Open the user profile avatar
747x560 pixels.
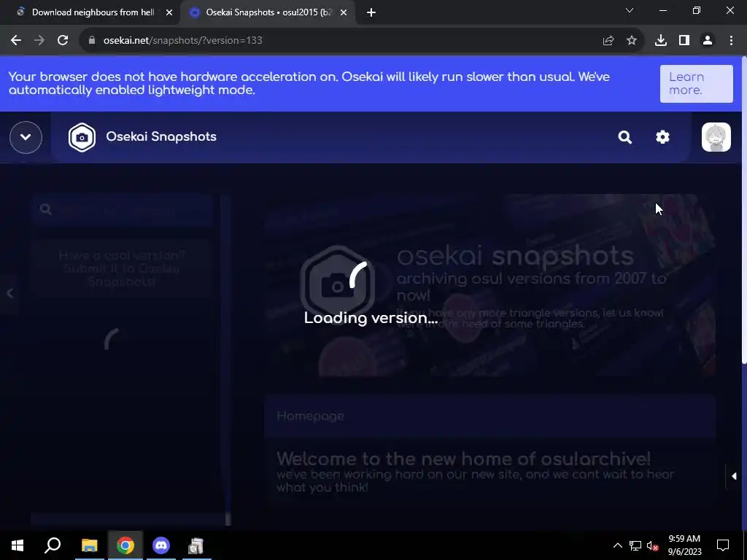tap(716, 137)
